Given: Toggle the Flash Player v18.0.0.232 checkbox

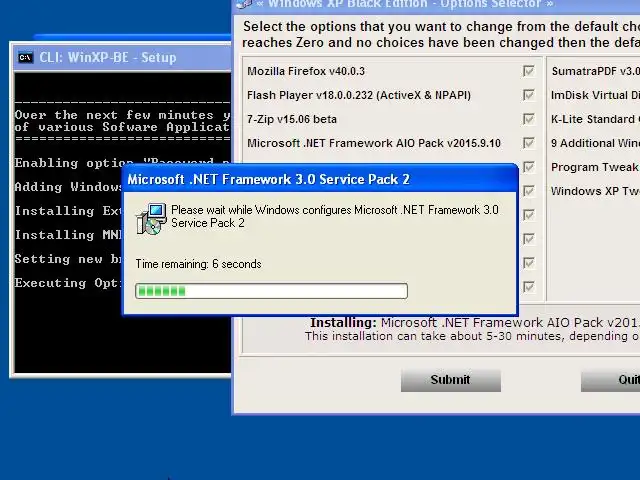Looking at the screenshot, I should pos(529,95).
